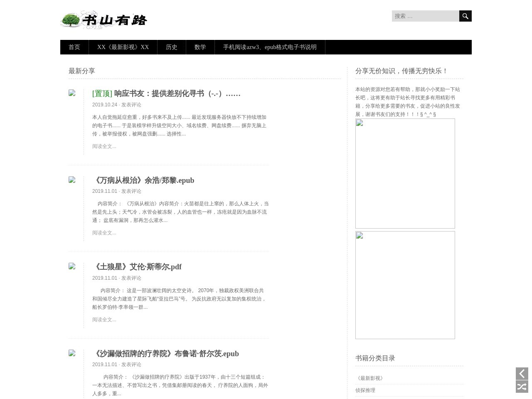Click the second donation image in sidebar
This screenshot has width=532, height=399.
point(405,285)
